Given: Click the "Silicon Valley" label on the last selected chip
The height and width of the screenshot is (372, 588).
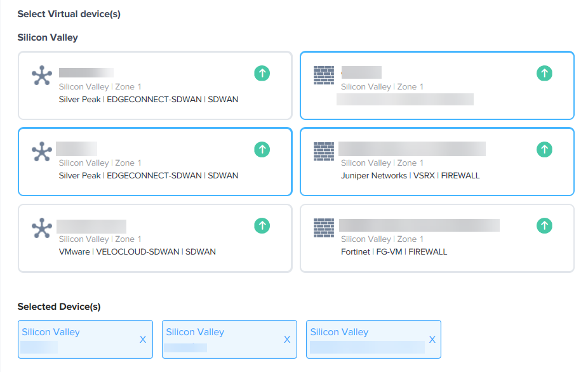Looking at the screenshot, I should [339, 332].
